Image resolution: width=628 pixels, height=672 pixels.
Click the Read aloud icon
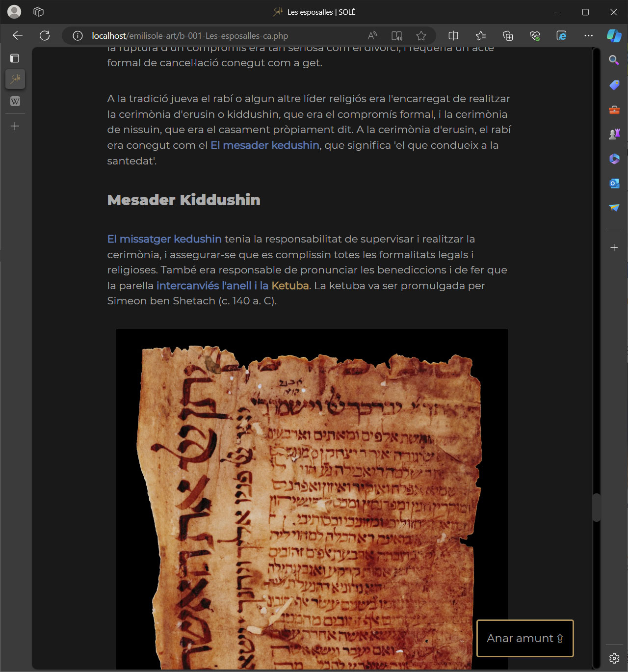pyautogui.click(x=372, y=35)
